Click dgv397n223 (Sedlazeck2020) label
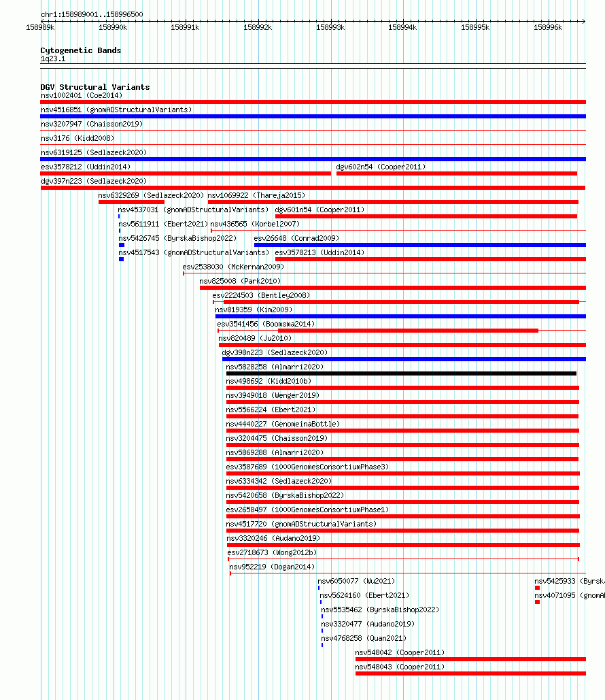The height and width of the screenshot is (700, 605). (x=94, y=181)
